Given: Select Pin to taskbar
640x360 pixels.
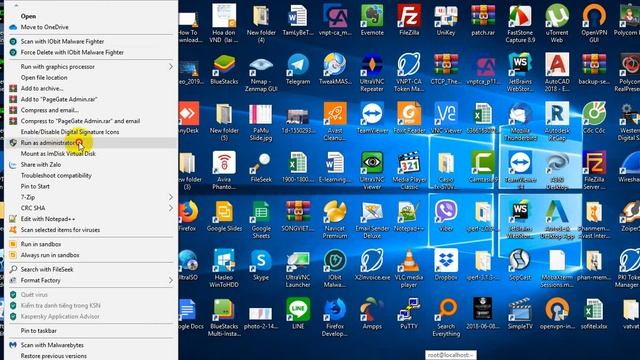Looking at the screenshot, I should pos(91,331).
